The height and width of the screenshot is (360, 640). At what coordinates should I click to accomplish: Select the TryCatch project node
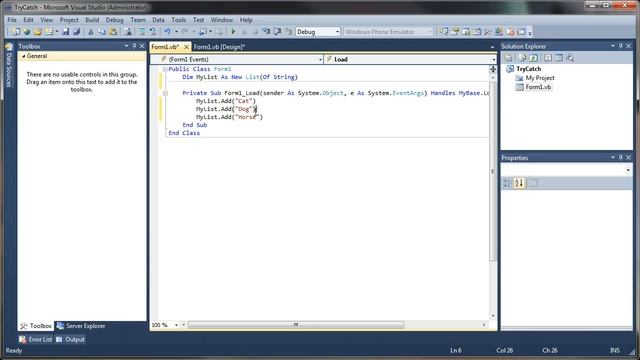coord(528,69)
